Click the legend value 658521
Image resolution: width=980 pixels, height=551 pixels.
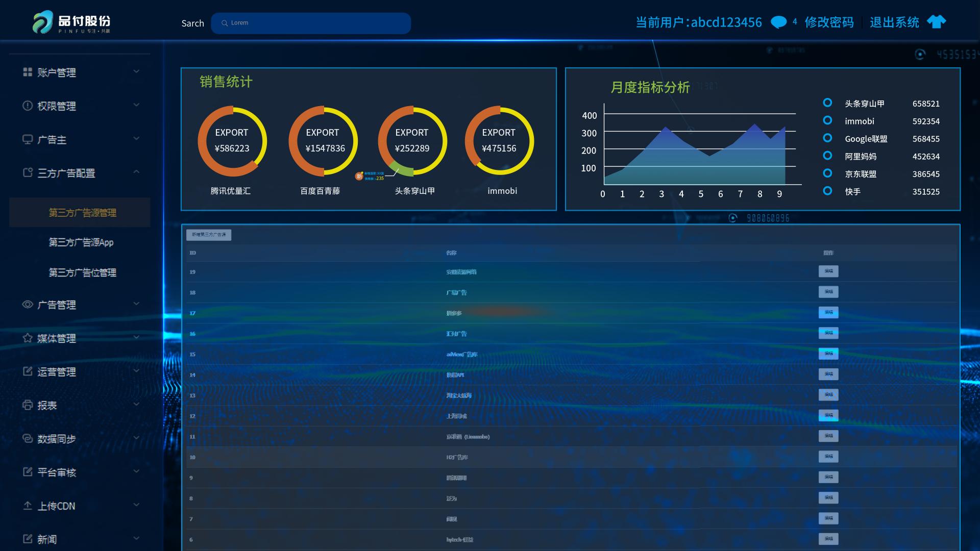(x=926, y=104)
